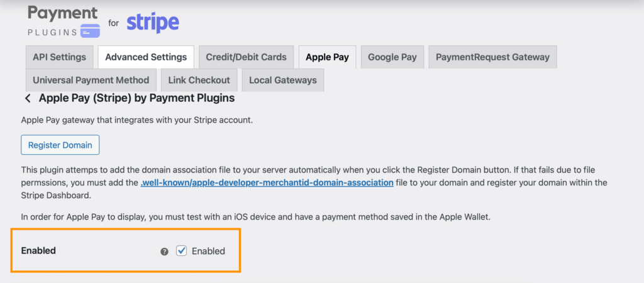Click the Register Domain button
The image size is (644, 283).
(x=60, y=145)
